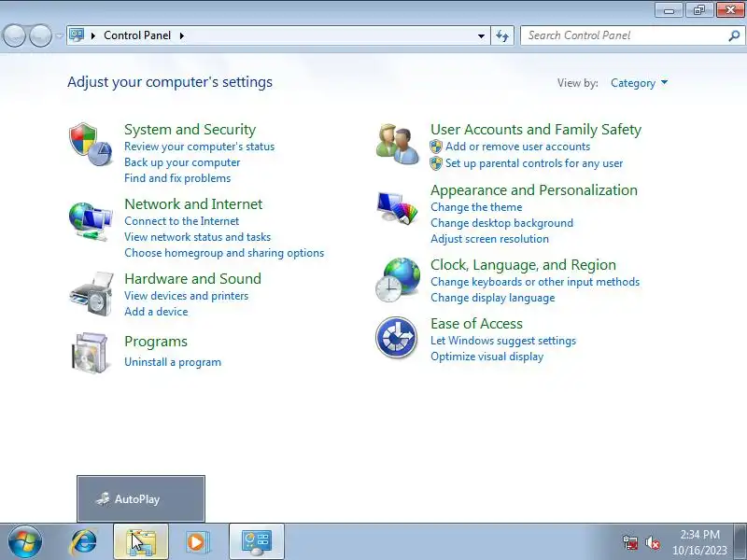The width and height of the screenshot is (747, 560).
Task: Open the recent pages dropdown near navigation buttons
Action: (x=59, y=35)
